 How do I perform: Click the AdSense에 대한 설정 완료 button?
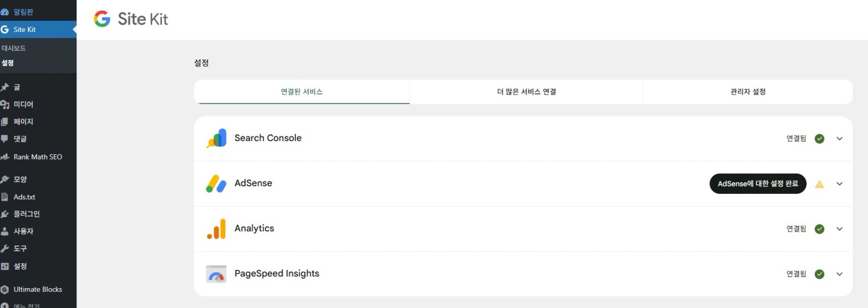pos(757,184)
